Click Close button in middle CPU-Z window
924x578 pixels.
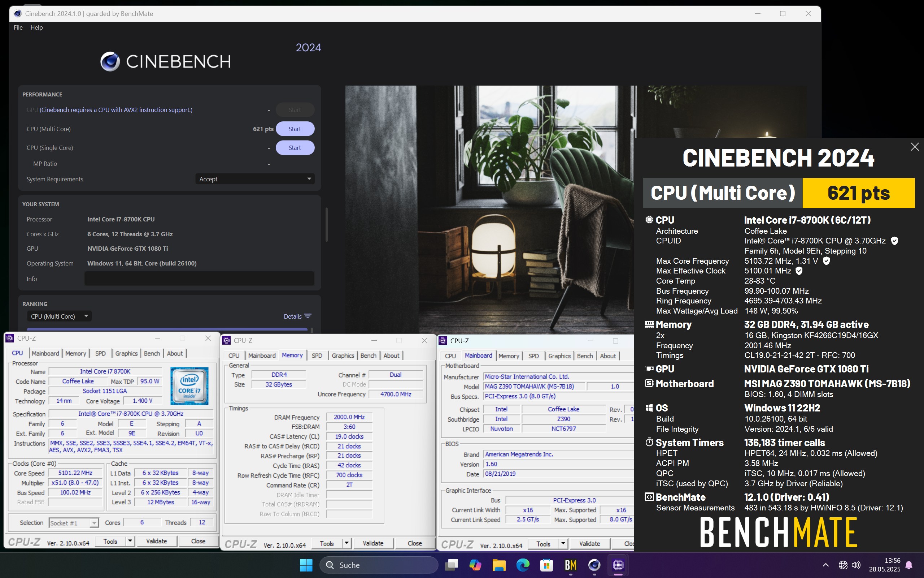(x=415, y=543)
